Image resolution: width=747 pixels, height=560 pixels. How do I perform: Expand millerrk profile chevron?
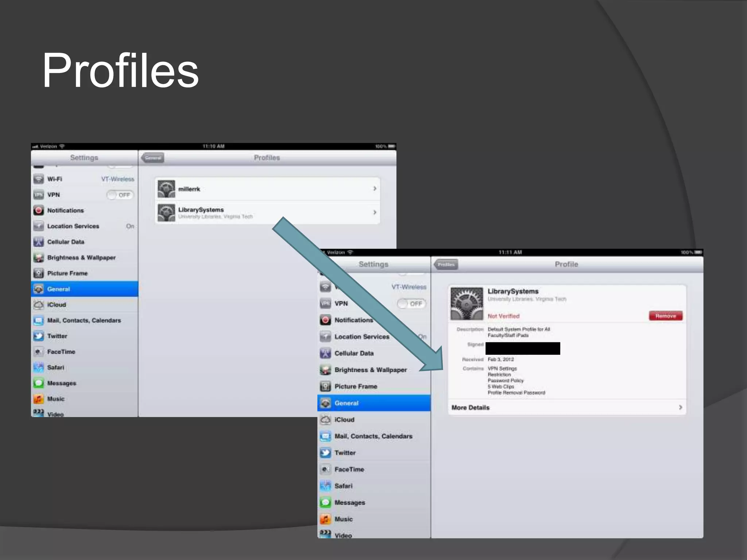375,188
